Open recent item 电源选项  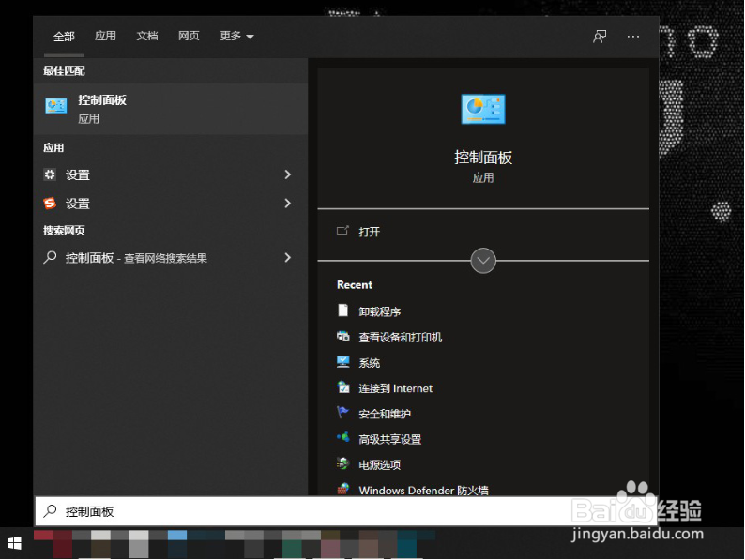(380, 464)
